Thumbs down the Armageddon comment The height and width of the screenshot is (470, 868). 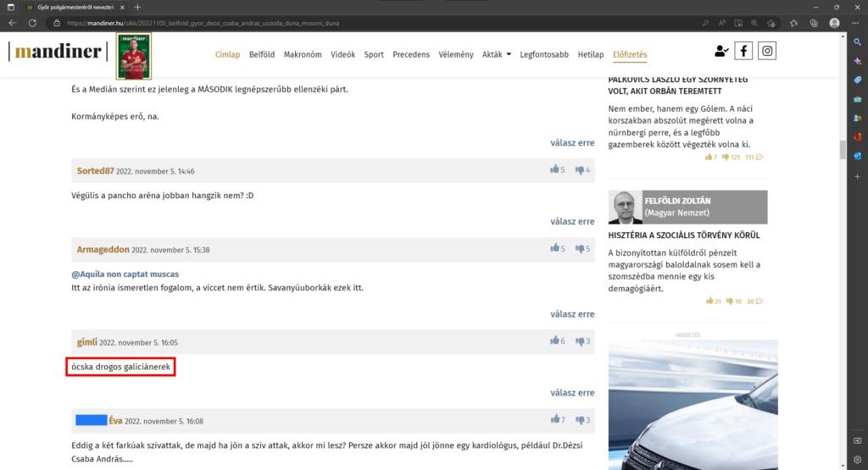click(x=581, y=249)
